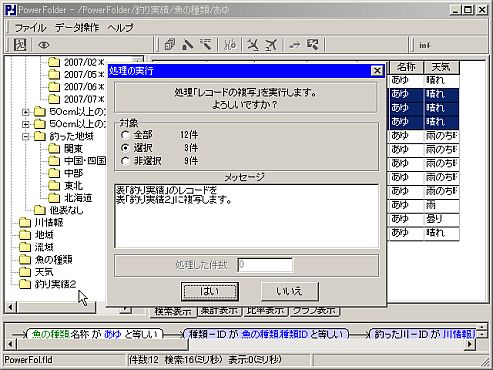This screenshot has width=493, height=370.
Task: Select the 非選択 radio button
Action: [125, 161]
